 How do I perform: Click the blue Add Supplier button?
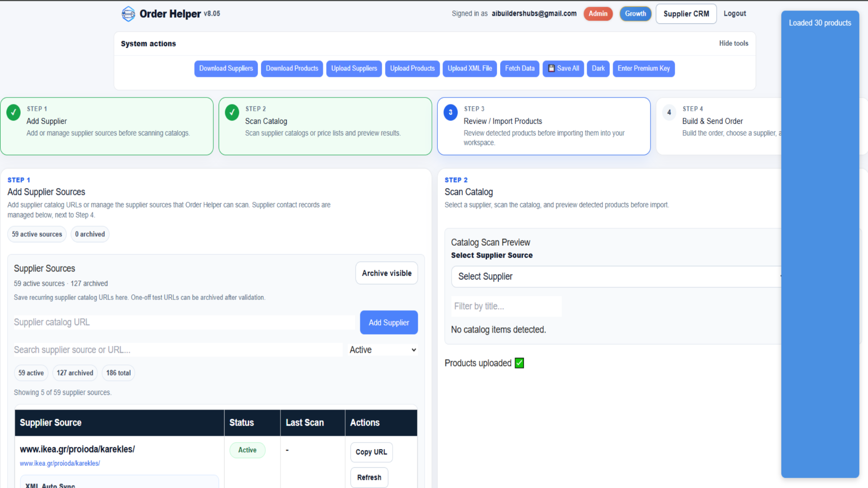pos(389,322)
